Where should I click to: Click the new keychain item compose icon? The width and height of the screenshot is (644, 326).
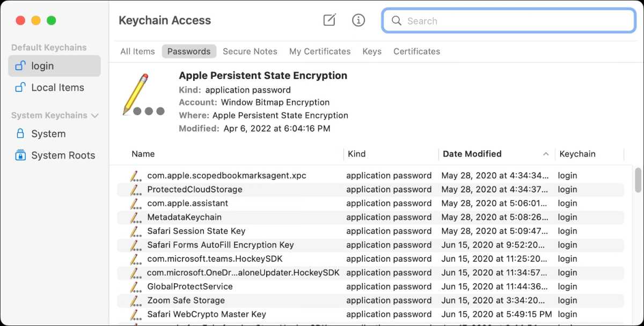click(x=330, y=20)
